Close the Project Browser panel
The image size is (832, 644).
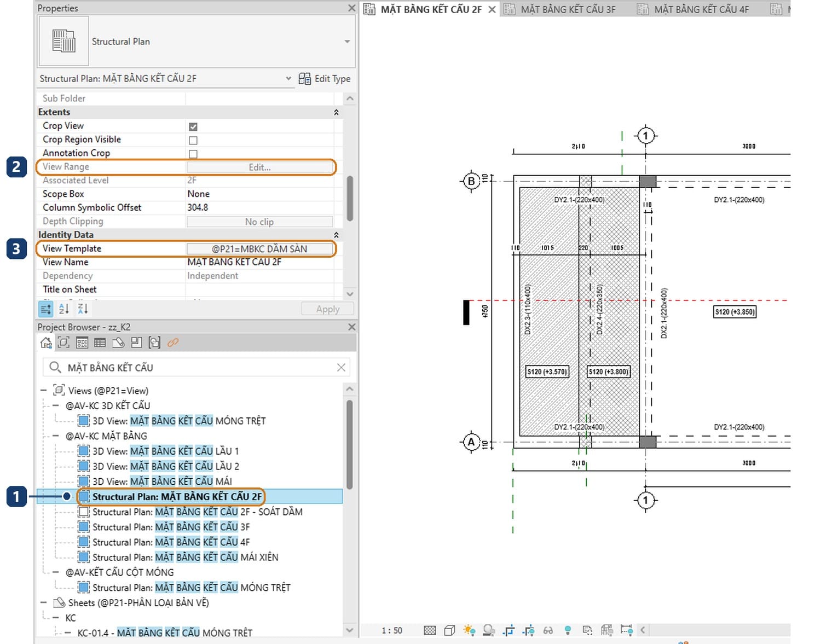(x=352, y=327)
